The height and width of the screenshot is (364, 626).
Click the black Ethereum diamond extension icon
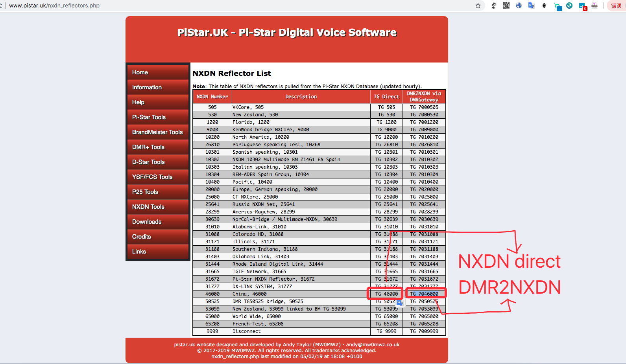point(544,6)
